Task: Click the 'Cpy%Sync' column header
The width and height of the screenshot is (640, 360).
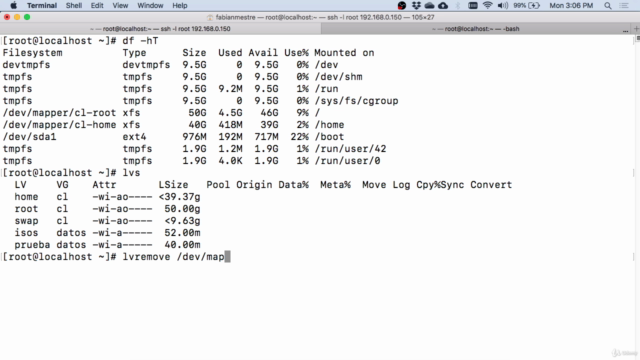Action: point(440,185)
